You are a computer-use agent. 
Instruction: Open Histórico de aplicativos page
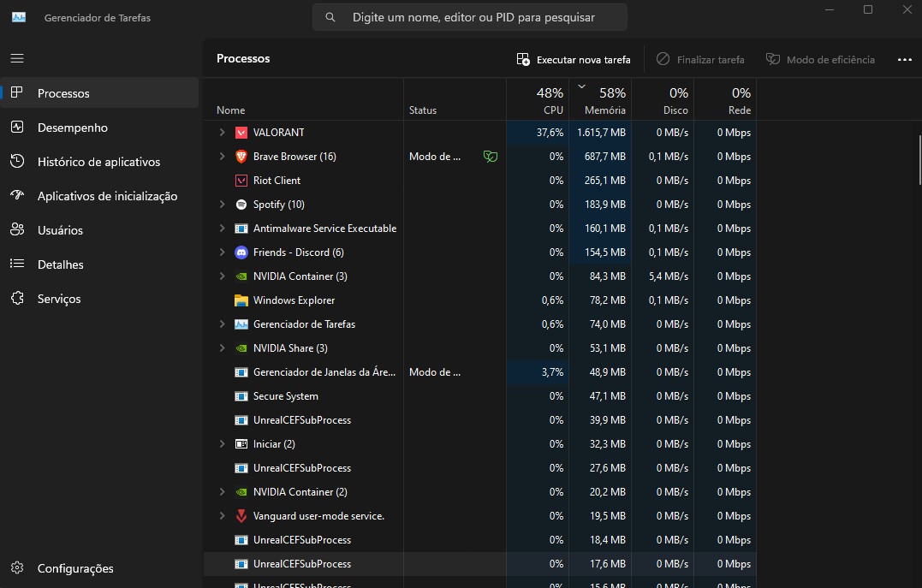click(100, 162)
